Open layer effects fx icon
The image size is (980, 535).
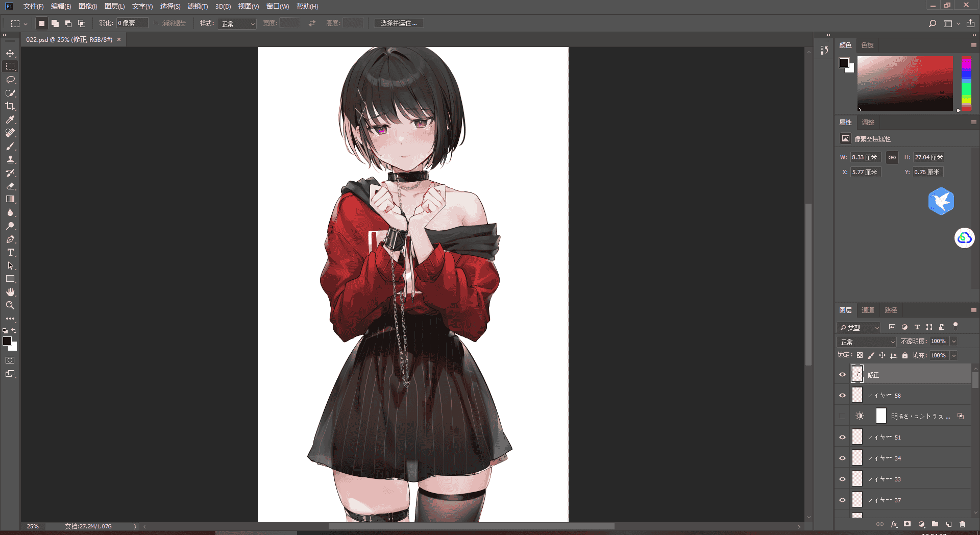(894, 524)
